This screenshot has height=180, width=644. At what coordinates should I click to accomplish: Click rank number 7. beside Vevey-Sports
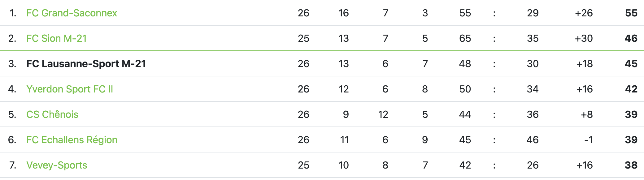13,165
